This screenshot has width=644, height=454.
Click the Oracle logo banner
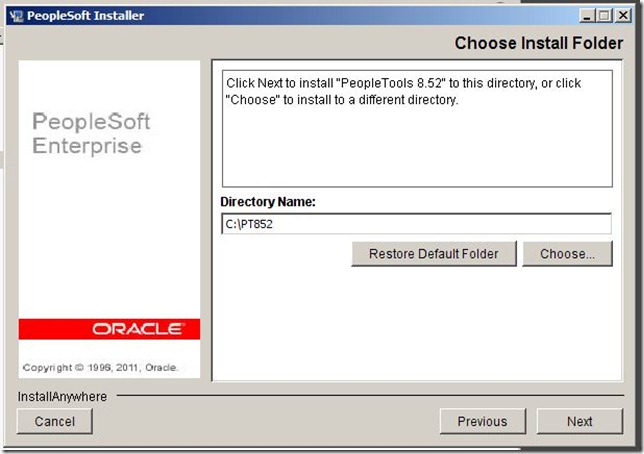pos(109,329)
